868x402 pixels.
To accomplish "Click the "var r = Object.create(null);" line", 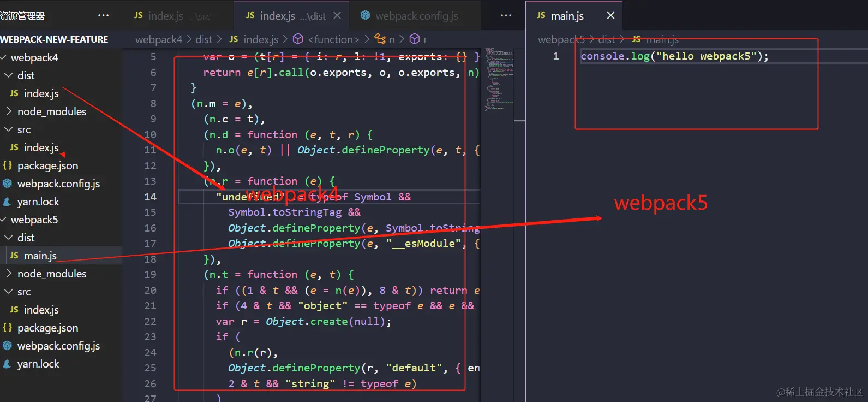I will 303,322.
